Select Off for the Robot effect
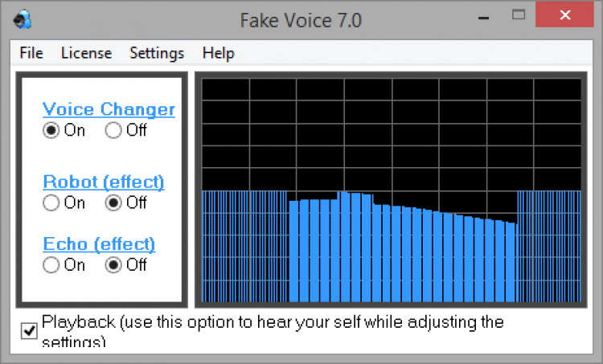The width and height of the screenshot is (603, 364). click(113, 202)
